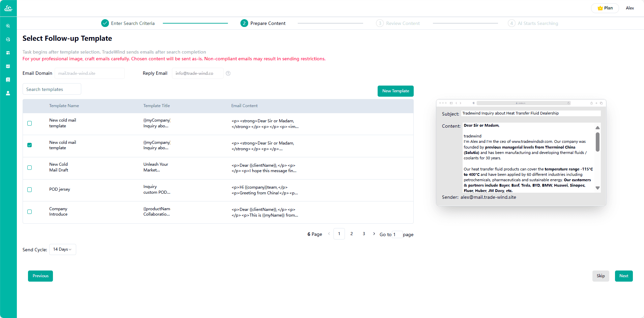The width and height of the screenshot is (644, 318).
Task: Click the Select Follow-up Template heading
Action: [67, 38]
